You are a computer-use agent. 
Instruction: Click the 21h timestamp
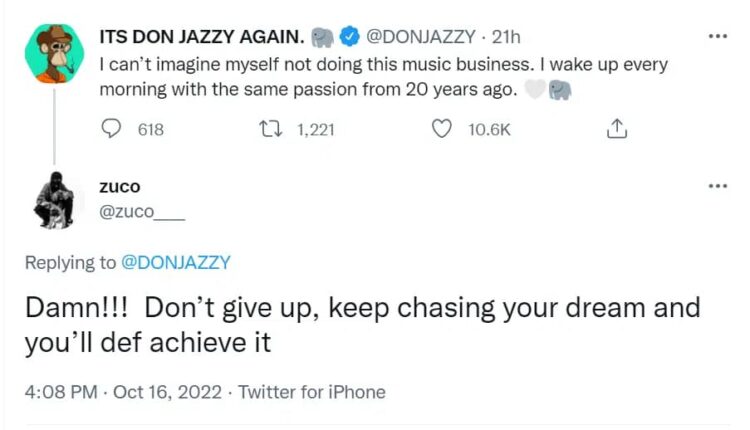click(x=502, y=38)
